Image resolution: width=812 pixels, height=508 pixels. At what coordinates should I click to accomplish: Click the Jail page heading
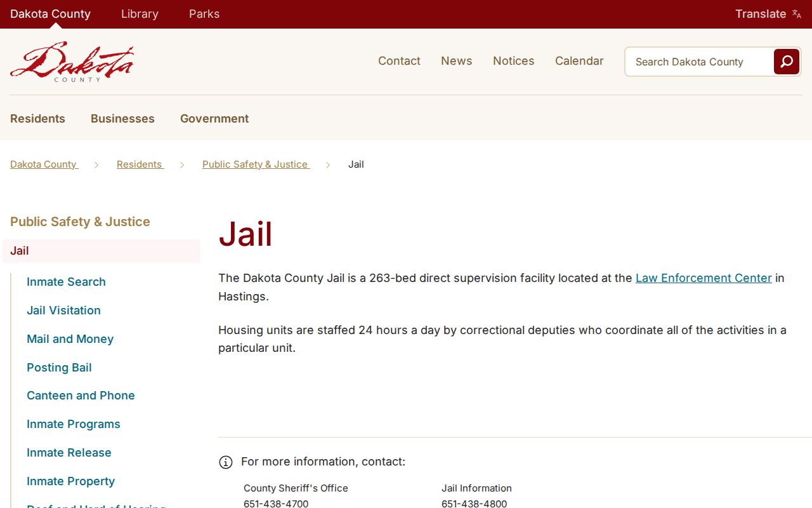pyautogui.click(x=246, y=234)
